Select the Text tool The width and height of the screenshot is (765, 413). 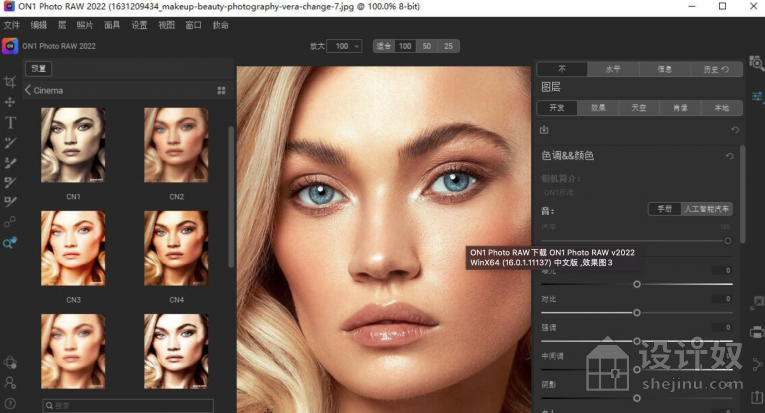coord(10,122)
